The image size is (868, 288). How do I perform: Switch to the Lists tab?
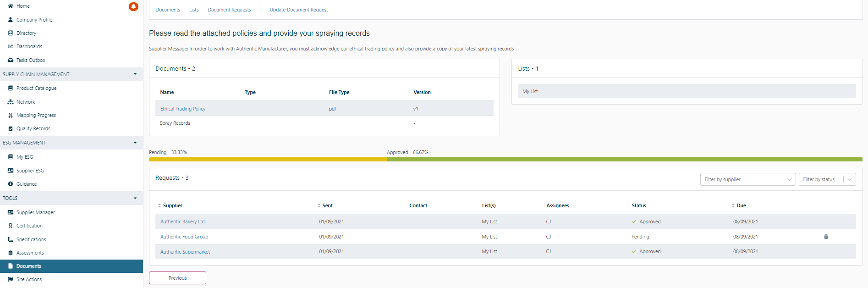point(194,10)
